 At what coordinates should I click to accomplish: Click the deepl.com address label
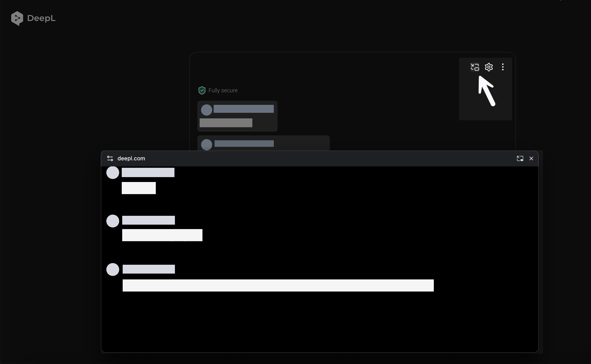(x=131, y=158)
